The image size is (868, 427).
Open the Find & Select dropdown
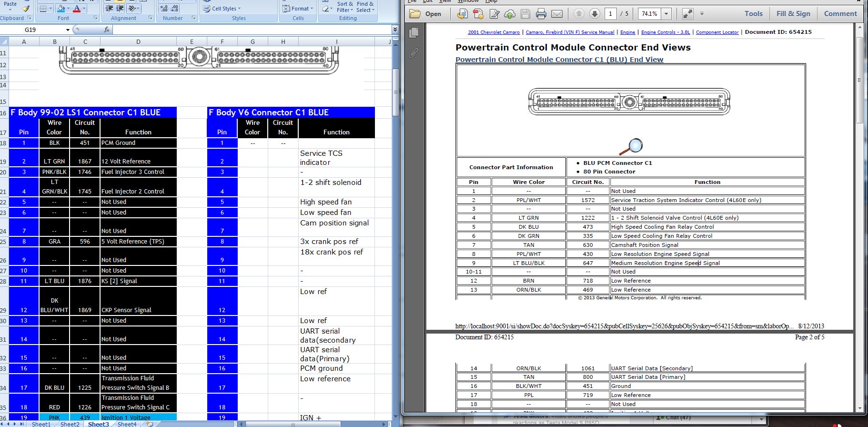pyautogui.click(x=365, y=7)
